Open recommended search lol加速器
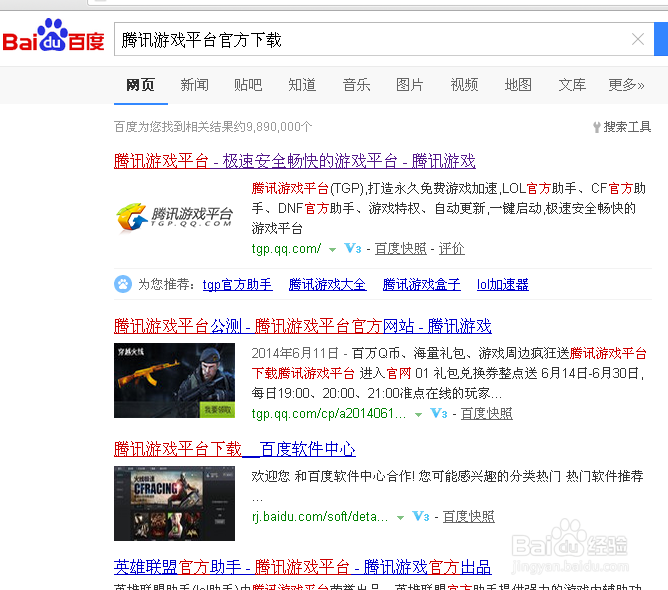 [503, 284]
